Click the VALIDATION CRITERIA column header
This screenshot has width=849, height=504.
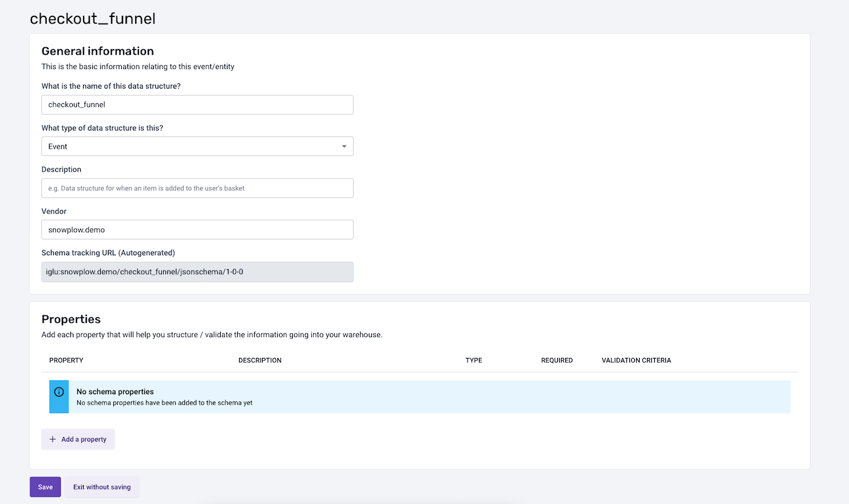[636, 360]
